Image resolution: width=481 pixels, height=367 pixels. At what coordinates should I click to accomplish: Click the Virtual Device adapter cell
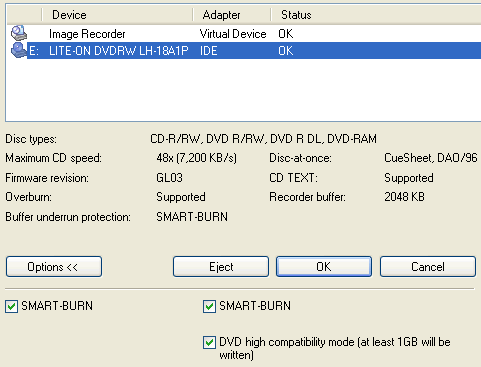click(233, 34)
